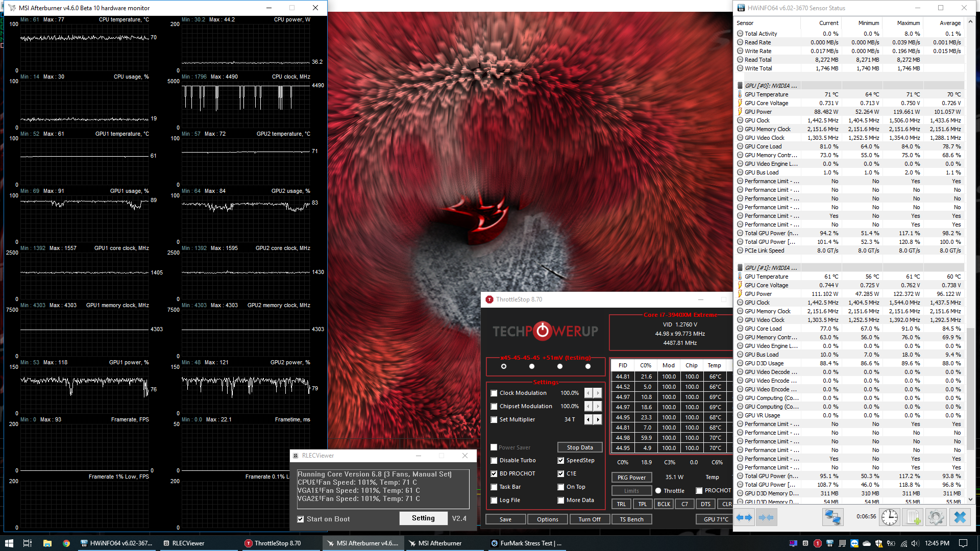Open File Explorer from the taskbar
The width and height of the screenshot is (980, 551).
(47, 543)
